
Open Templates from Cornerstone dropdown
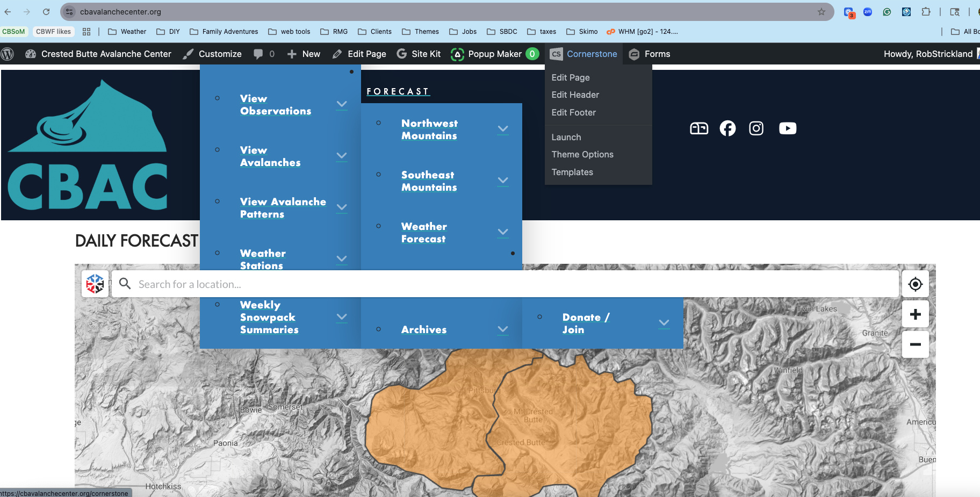tap(572, 172)
